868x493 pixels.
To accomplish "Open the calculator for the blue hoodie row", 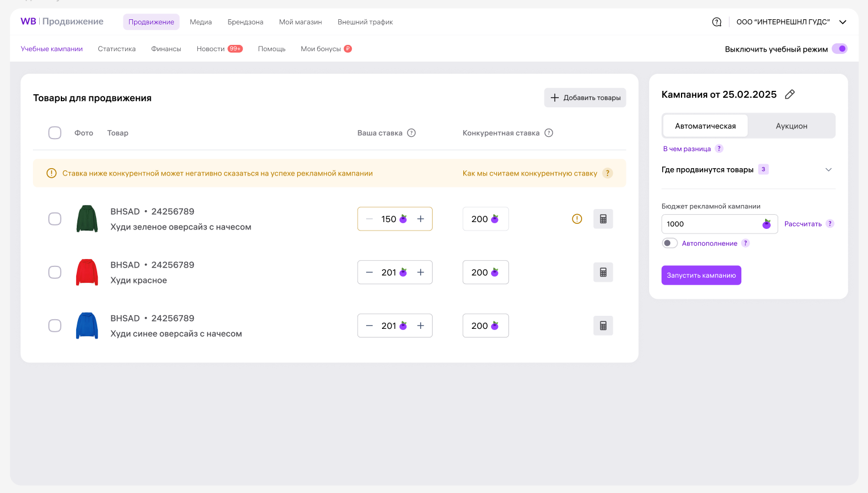I will (x=603, y=325).
